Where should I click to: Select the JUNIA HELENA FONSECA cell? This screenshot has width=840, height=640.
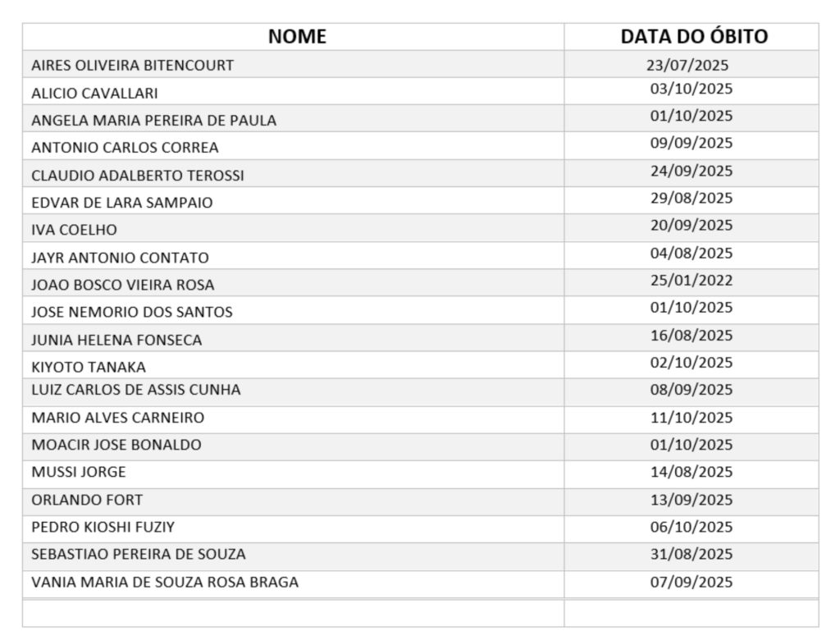click(x=116, y=340)
